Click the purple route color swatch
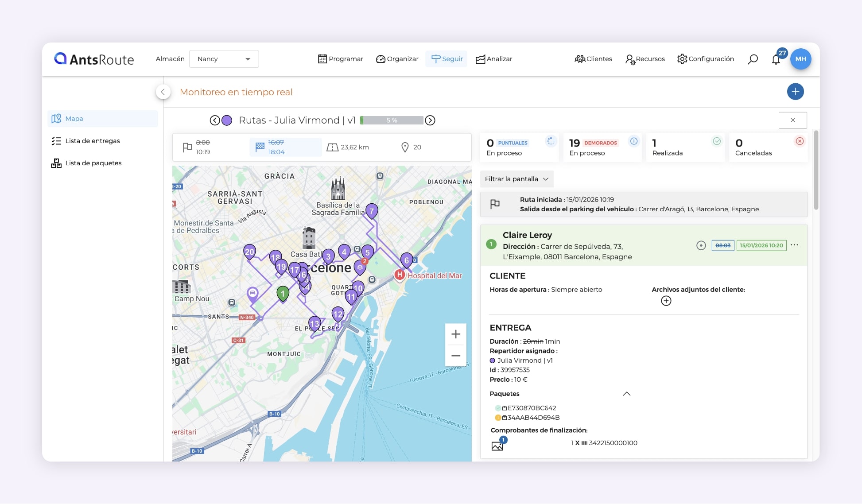Screen dimensions: 862x504 [227, 120]
